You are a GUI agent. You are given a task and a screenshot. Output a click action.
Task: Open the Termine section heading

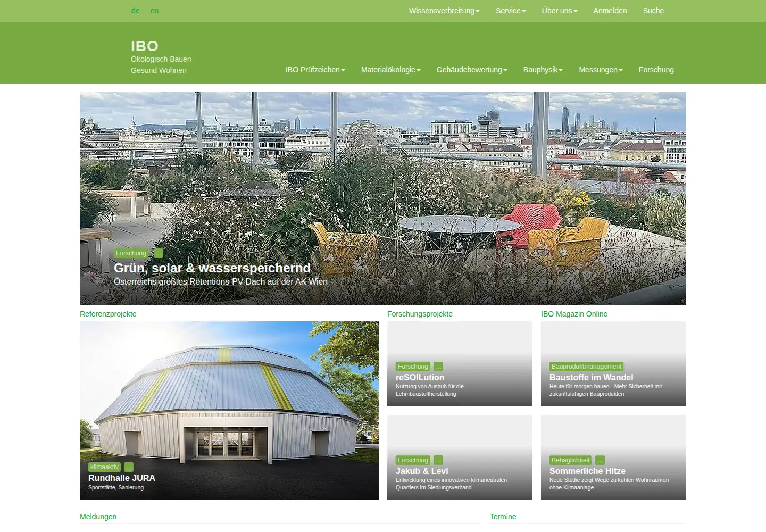(503, 517)
